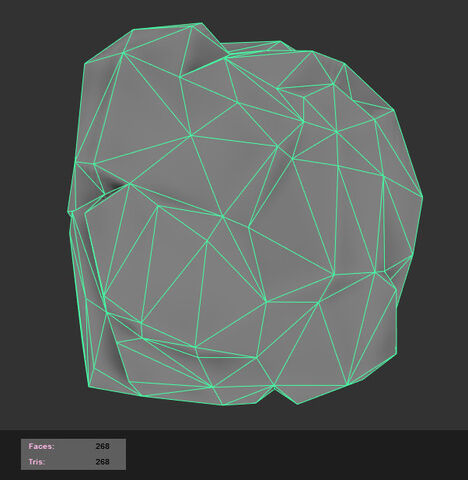Image resolution: width=468 pixels, height=480 pixels.
Task: Click the notch vertex on mesh bottom edge
Action: (x=274, y=386)
